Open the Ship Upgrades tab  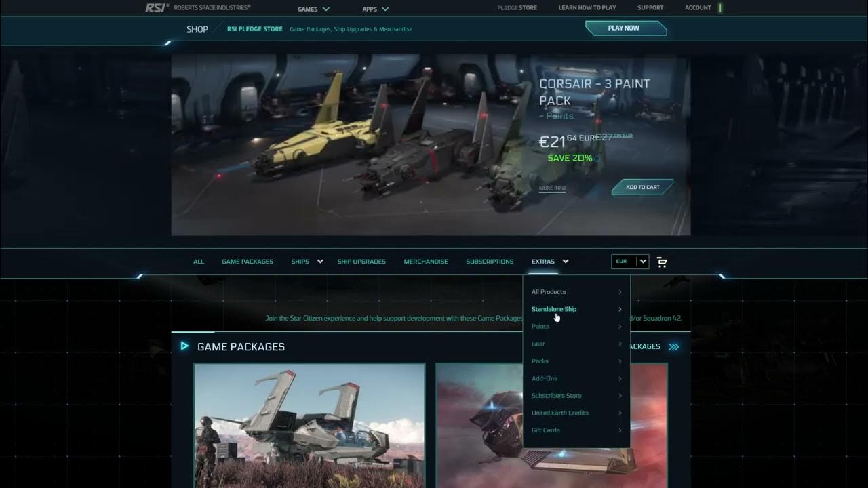click(361, 262)
